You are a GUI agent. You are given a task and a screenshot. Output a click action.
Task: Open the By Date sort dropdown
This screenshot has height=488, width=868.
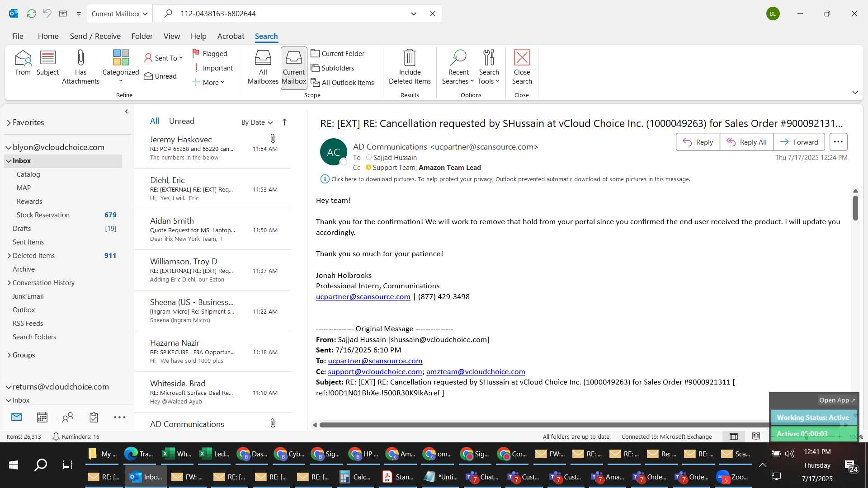(257, 122)
